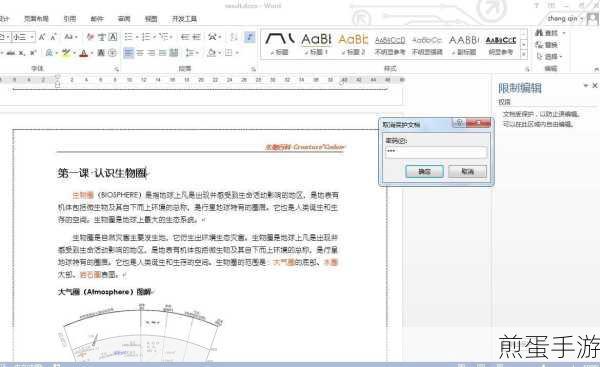Click the Multilevel List icon

[x=164, y=37]
